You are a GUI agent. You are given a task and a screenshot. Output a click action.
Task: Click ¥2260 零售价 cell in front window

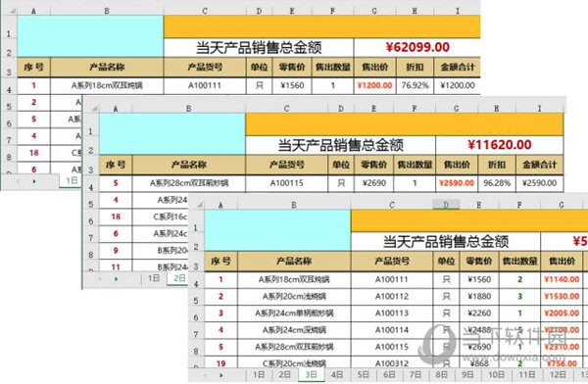pyautogui.click(x=479, y=313)
